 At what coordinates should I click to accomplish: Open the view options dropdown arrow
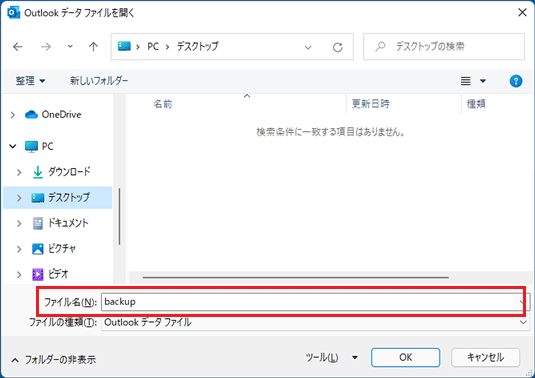click(x=483, y=81)
